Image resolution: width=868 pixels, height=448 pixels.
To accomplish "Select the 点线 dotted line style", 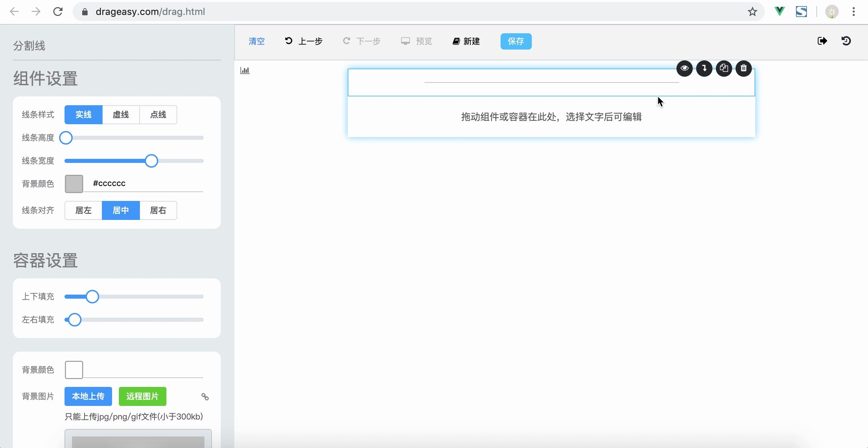I will pyautogui.click(x=158, y=115).
